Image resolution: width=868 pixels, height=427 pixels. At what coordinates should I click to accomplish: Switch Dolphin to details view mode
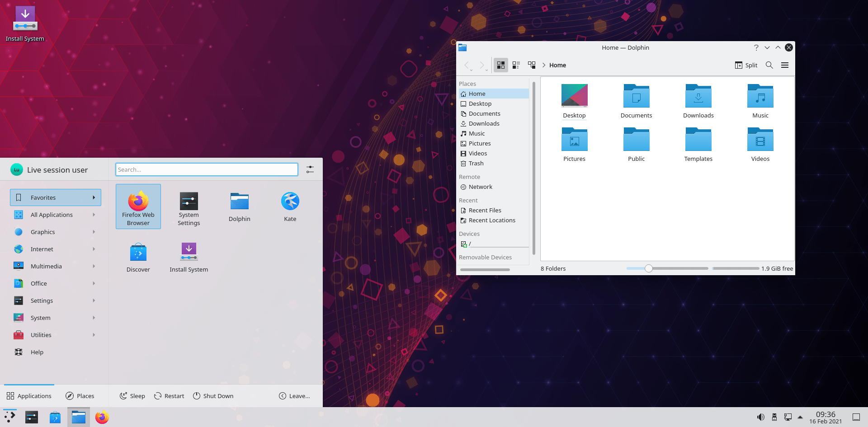(x=531, y=65)
